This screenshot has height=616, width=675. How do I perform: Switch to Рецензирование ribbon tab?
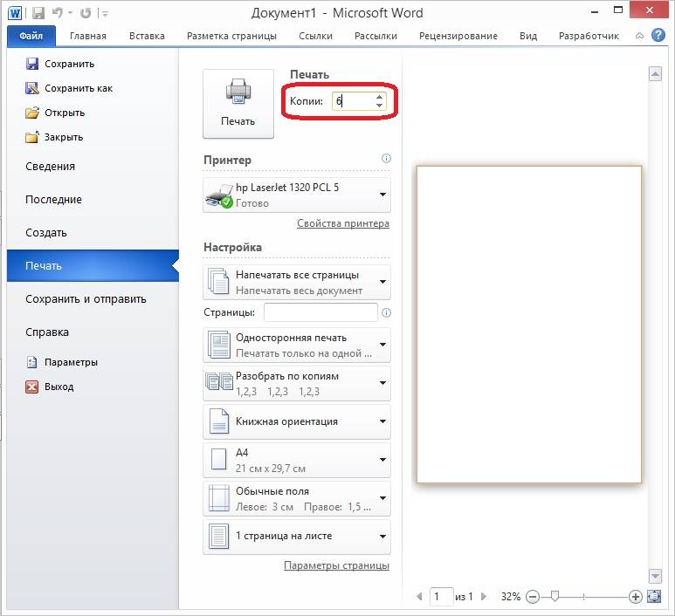coord(458,36)
